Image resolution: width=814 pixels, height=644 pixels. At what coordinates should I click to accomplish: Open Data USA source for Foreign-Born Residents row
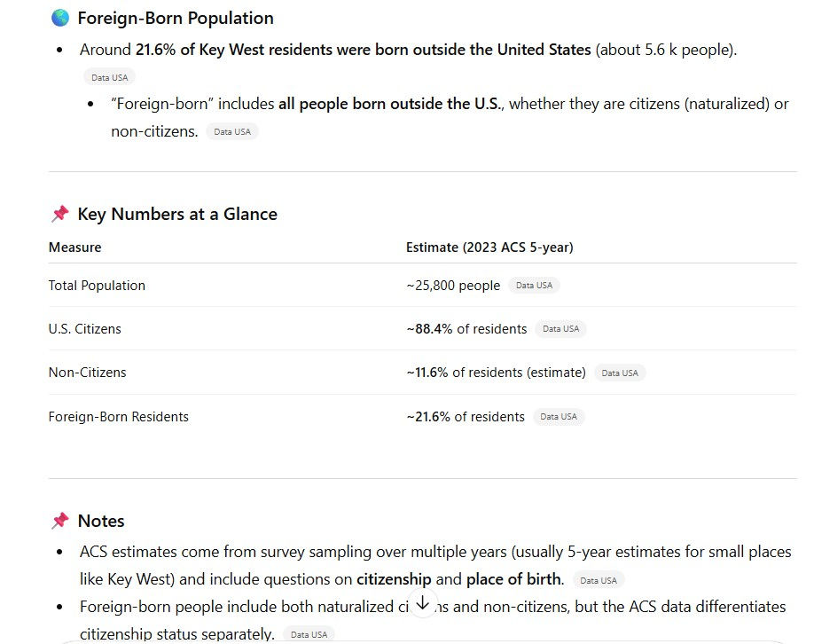[559, 417]
